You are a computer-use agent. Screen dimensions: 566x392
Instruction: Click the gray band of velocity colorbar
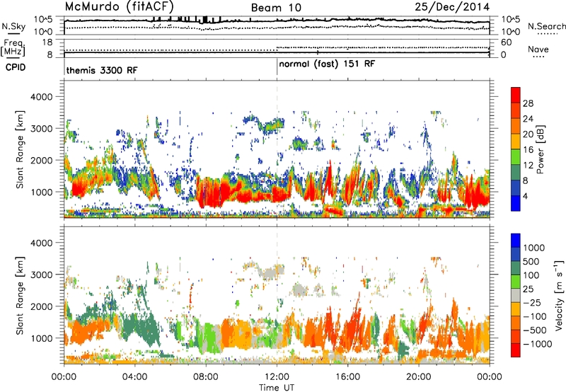point(516,296)
